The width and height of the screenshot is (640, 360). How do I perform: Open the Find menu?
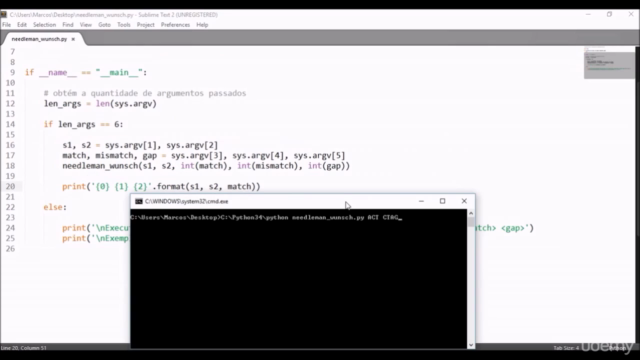68,25
